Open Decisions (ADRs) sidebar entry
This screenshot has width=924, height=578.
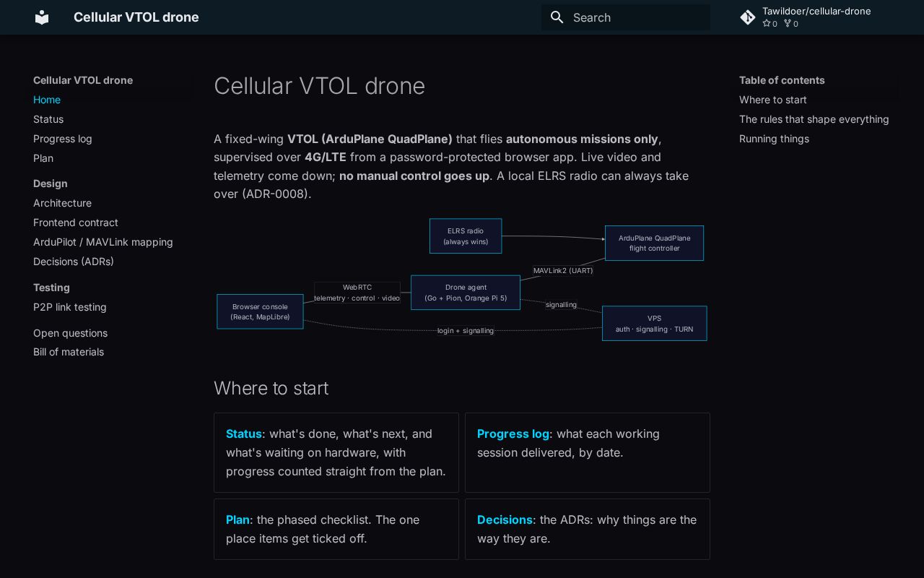click(74, 262)
